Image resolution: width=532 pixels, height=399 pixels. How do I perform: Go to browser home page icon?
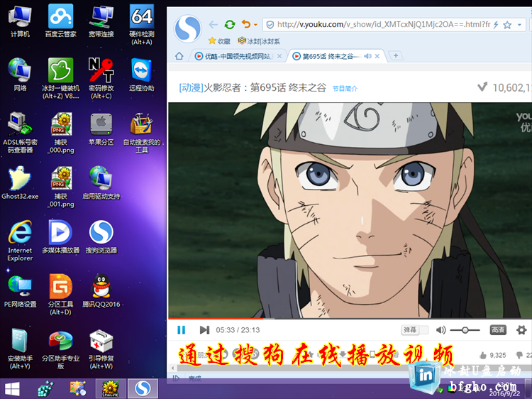[179, 56]
